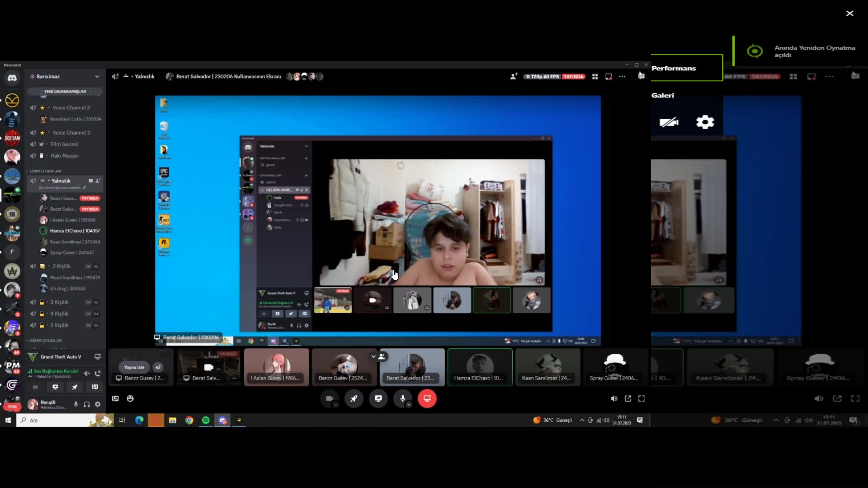The image size is (868, 488).
Task: Click the invite friends icon
Action: (x=513, y=76)
